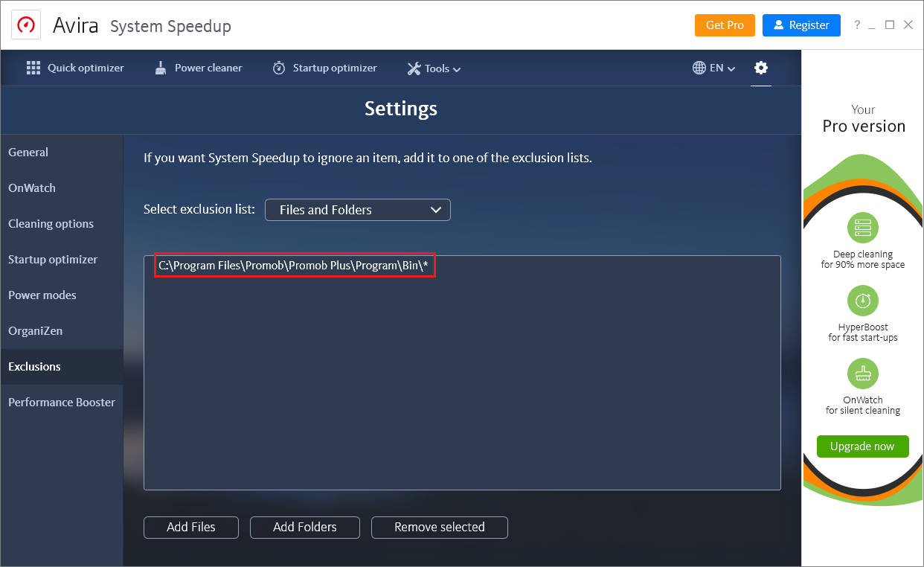Click the Add Files button
Image resolution: width=924 pixels, height=567 pixels.
point(191,527)
